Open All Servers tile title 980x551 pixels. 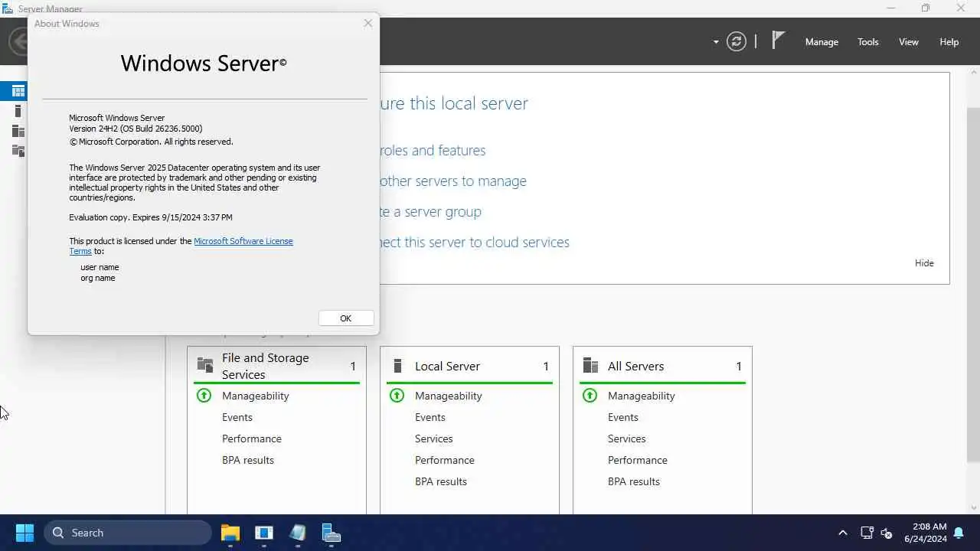(635, 367)
